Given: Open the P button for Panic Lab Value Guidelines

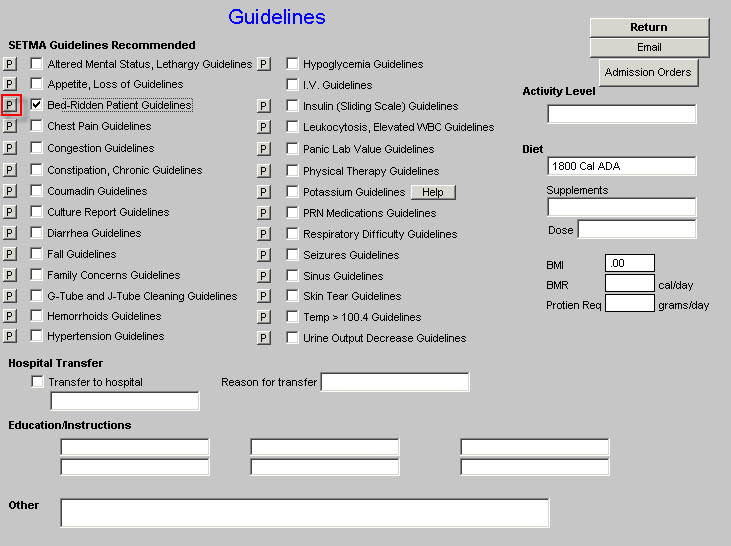Looking at the screenshot, I should [263, 149].
